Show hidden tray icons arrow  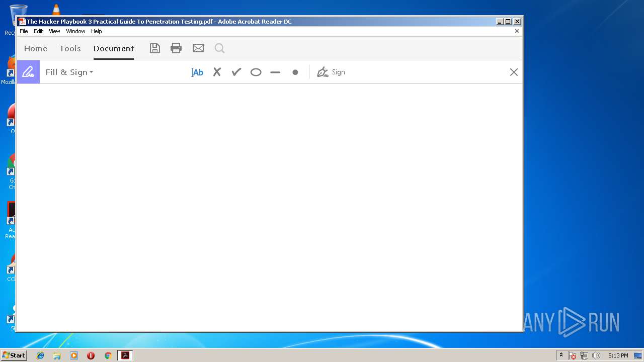561,355
